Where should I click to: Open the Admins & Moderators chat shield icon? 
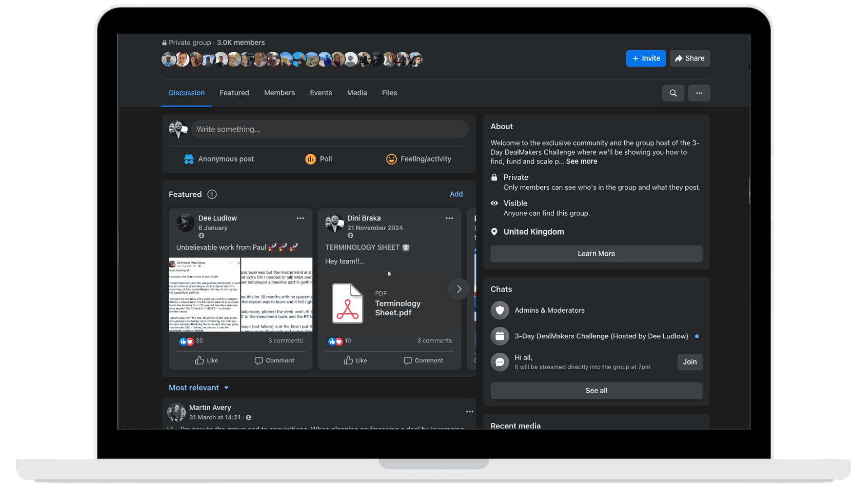[500, 310]
